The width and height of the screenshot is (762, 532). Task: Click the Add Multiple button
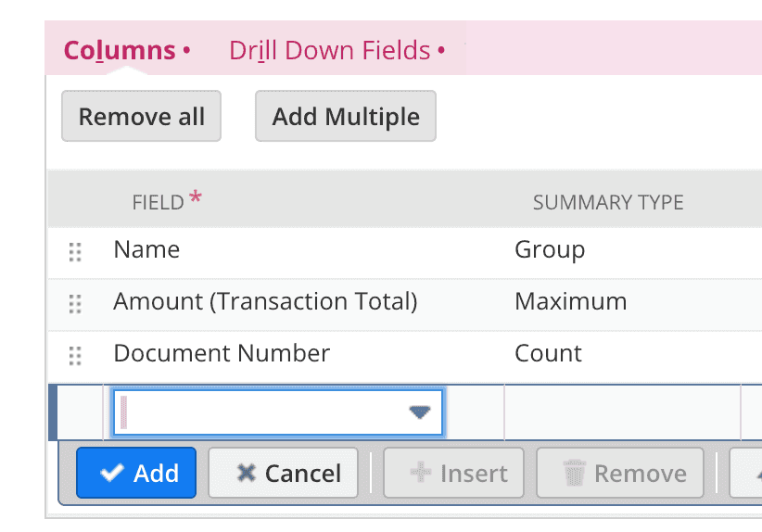[346, 116]
